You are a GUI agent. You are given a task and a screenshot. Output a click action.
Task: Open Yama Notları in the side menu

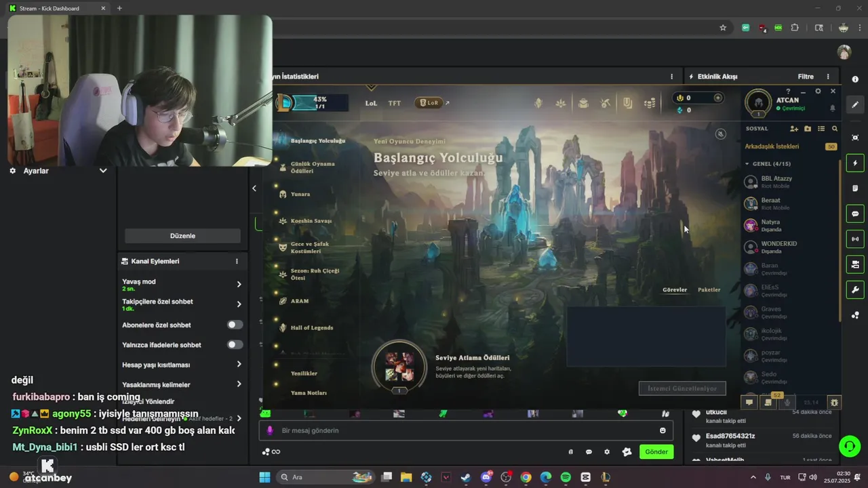coord(309,393)
